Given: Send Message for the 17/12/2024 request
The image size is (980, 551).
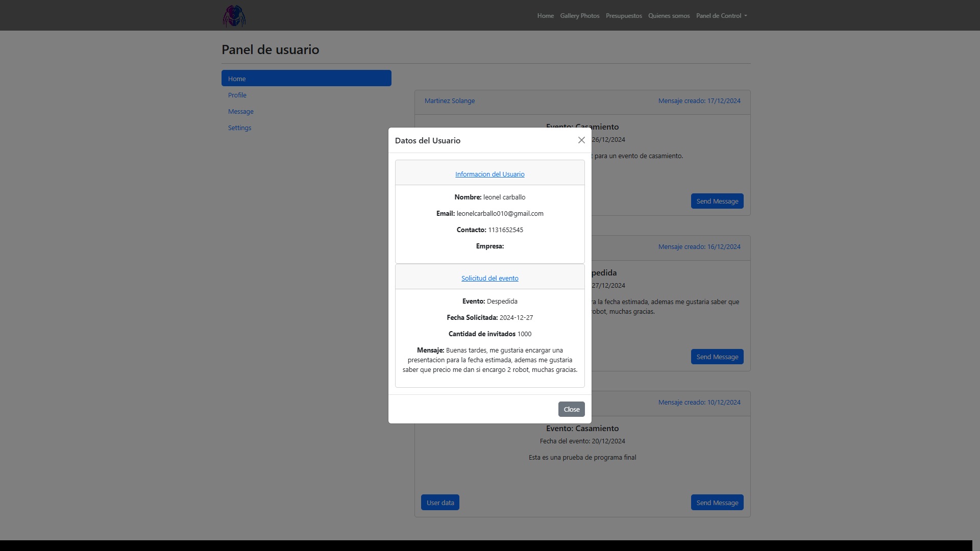Looking at the screenshot, I should (717, 202).
